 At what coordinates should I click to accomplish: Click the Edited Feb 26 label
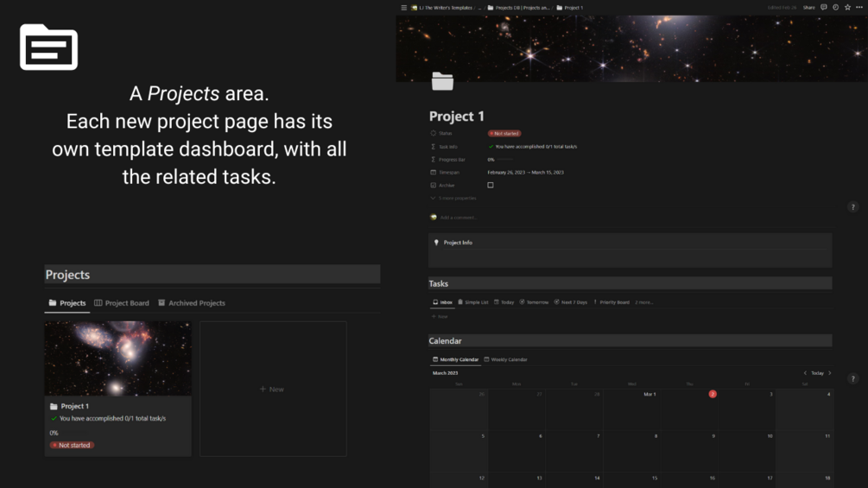click(782, 8)
